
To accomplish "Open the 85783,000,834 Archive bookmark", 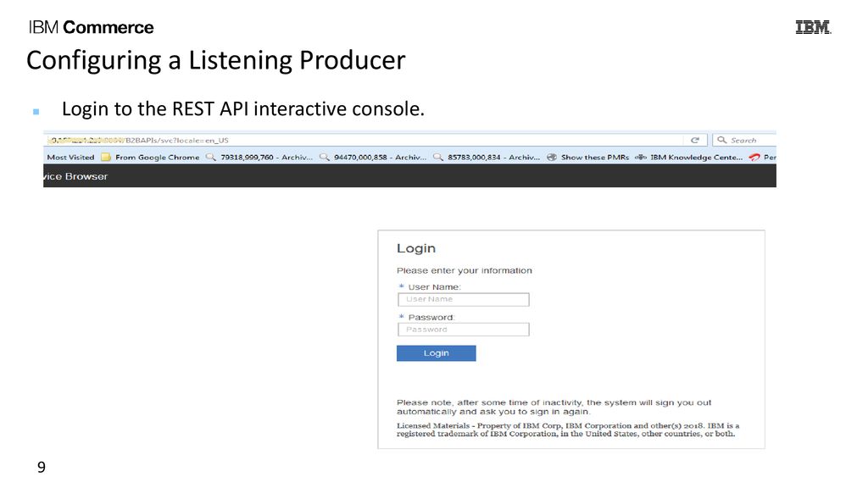I will click(487, 157).
